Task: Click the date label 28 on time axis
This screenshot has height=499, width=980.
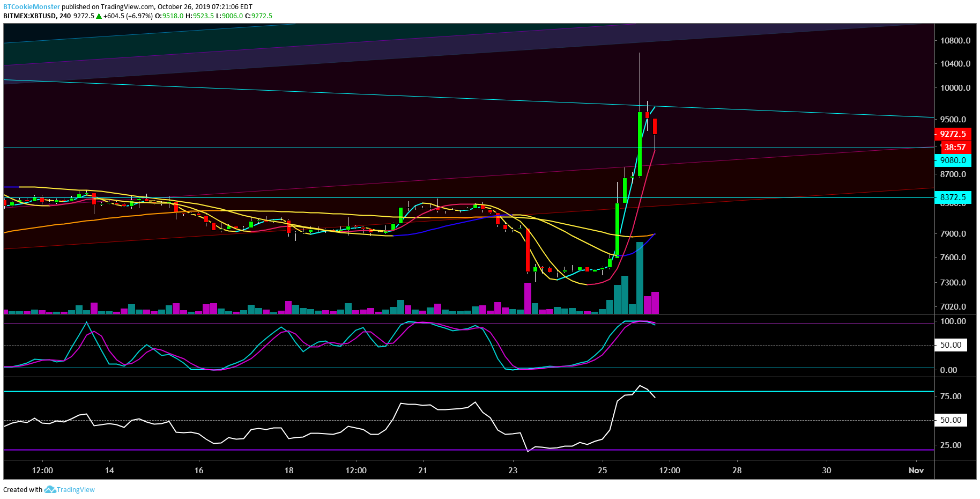Action: click(x=737, y=471)
